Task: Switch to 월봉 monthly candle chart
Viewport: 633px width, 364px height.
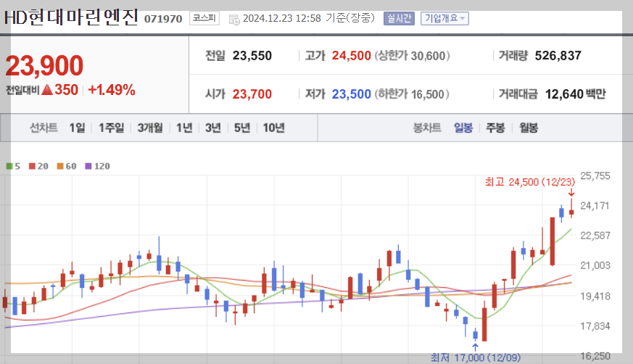Action: click(529, 128)
